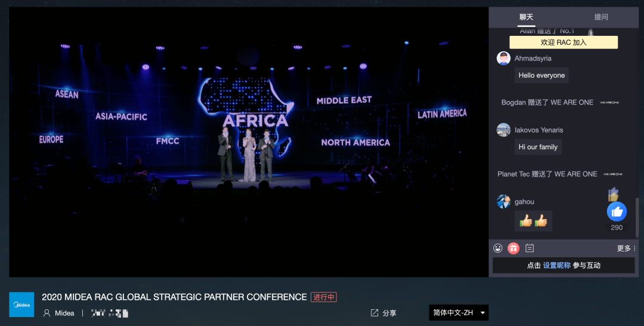This screenshot has width=644, height=326.
Task: Open the 简体中文-ZH language dropdown
Action: point(459,313)
